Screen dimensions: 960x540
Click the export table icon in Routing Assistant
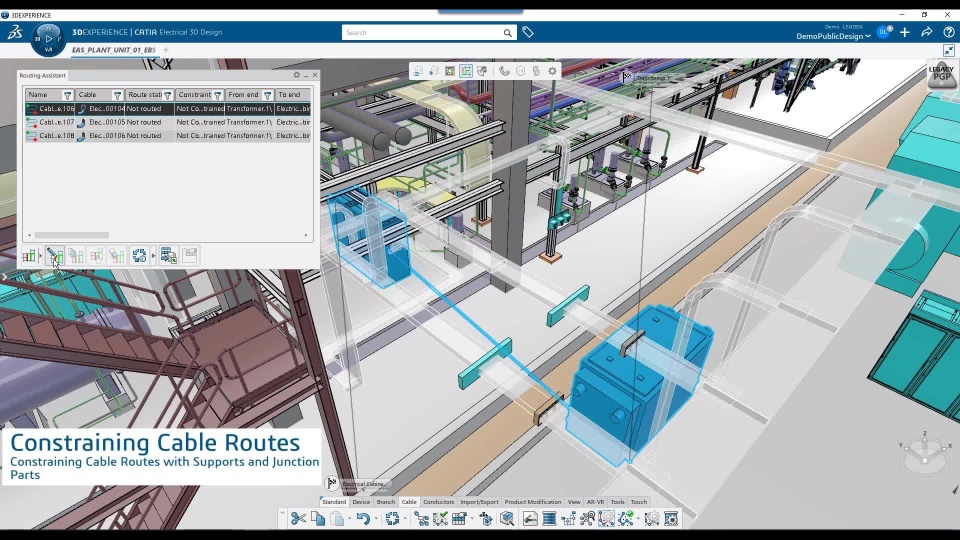[x=168, y=255]
